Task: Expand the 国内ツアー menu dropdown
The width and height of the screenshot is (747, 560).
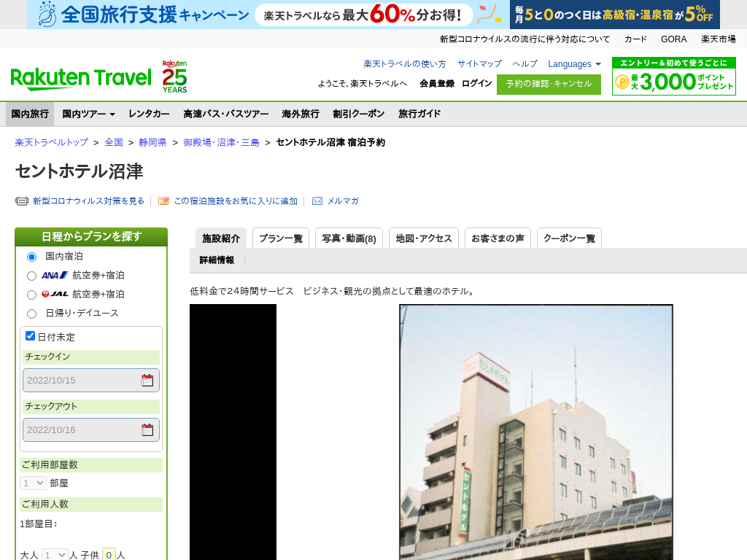Action: point(88,114)
